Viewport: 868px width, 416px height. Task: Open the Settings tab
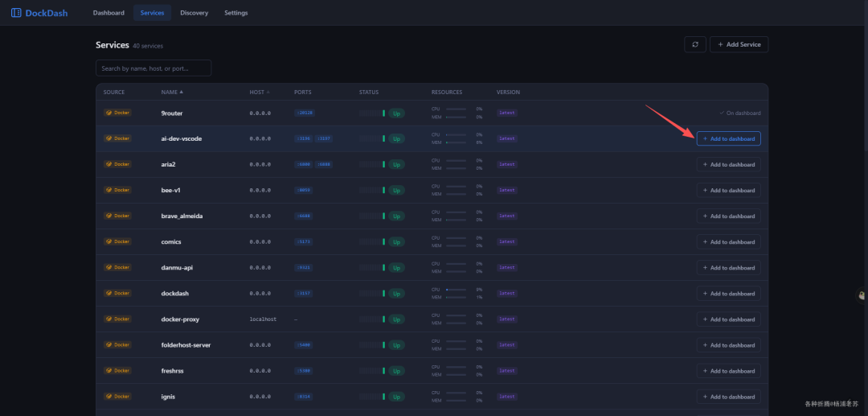pos(236,13)
